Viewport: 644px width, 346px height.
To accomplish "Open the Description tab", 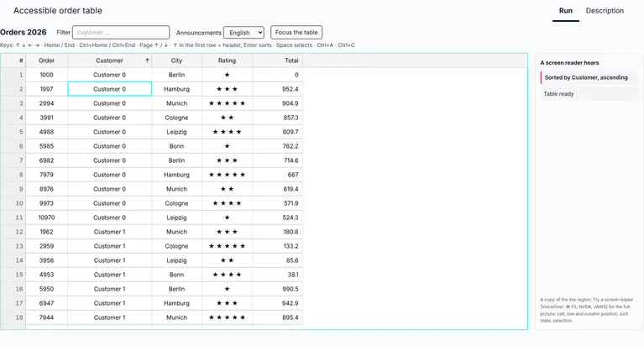I will (x=605, y=11).
